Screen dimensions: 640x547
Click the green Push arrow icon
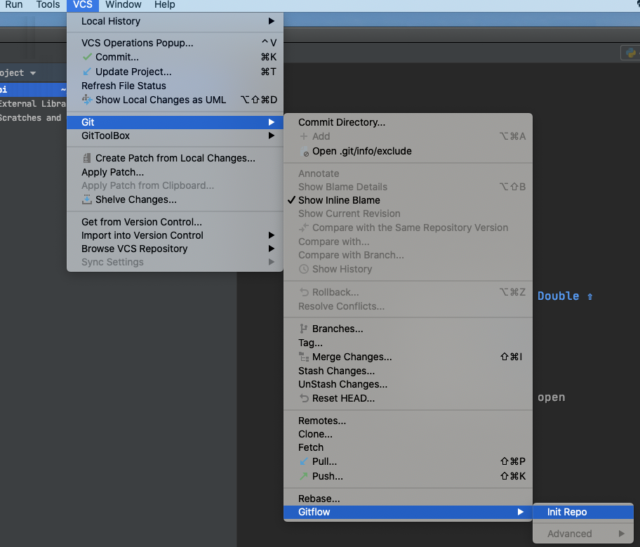[x=304, y=476]
